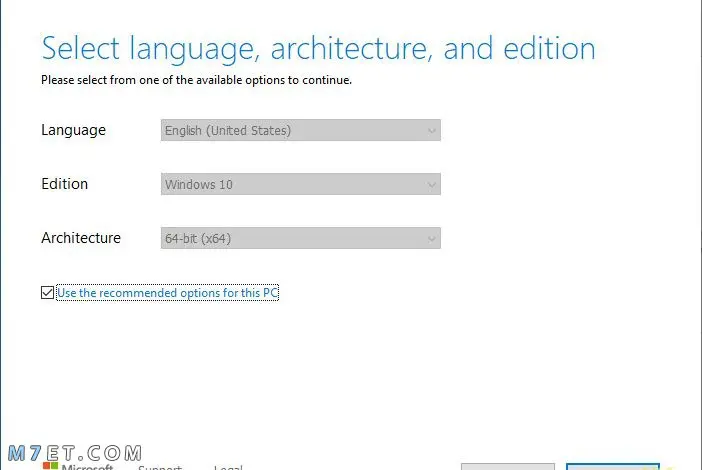
Task: Click the 'Edition' field label
Action: pyautogui.click(x=64, y=184)
